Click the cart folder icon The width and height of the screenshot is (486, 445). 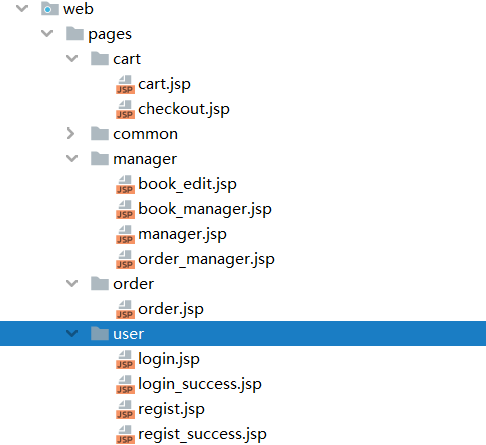click(x=100, y=58)
